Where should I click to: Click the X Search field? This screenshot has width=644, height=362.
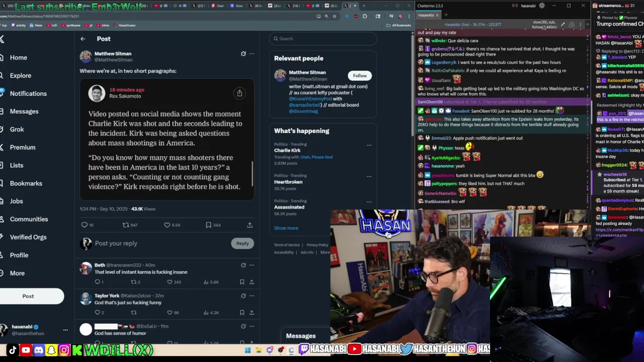click(x=323, y=39)
